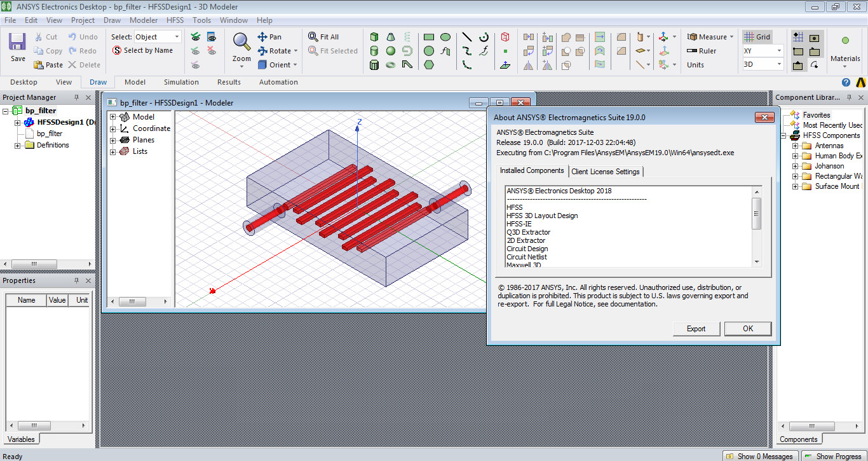This screenshot has width=868, height=461.
Task: Draw a three-point arc
Action: (467, 65)
